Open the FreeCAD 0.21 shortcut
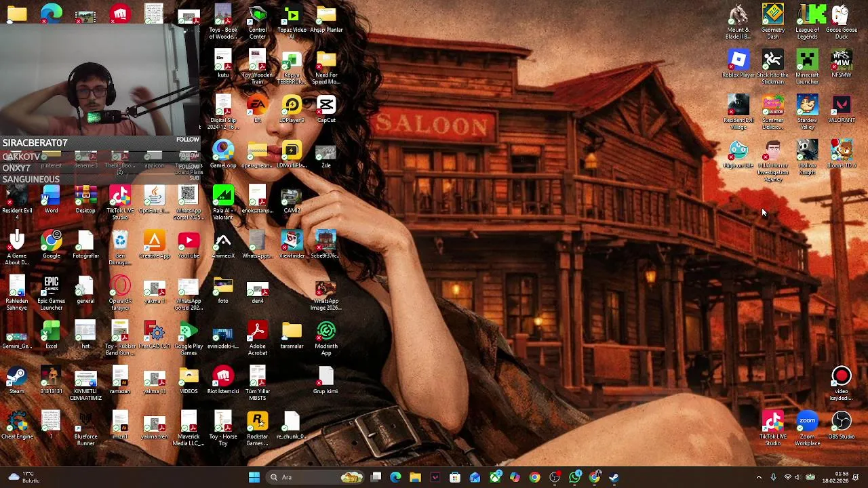 pyautogui.click(x=154, y=335)
